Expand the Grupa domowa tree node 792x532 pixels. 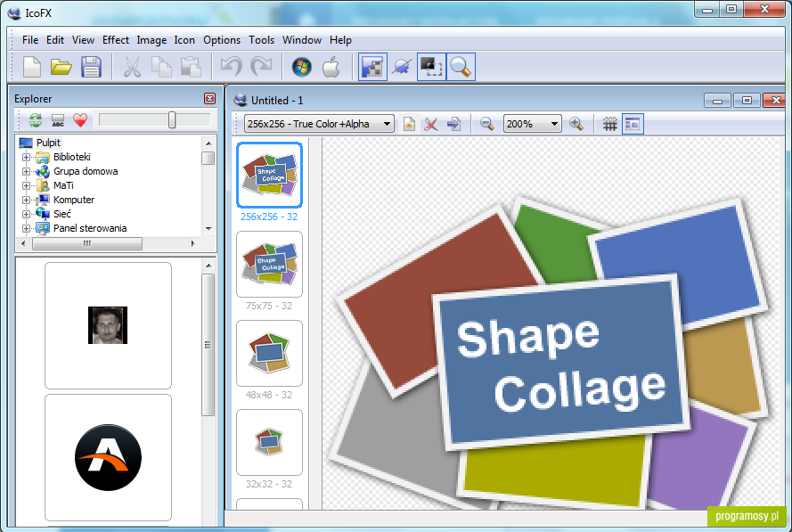coord(26,171)
